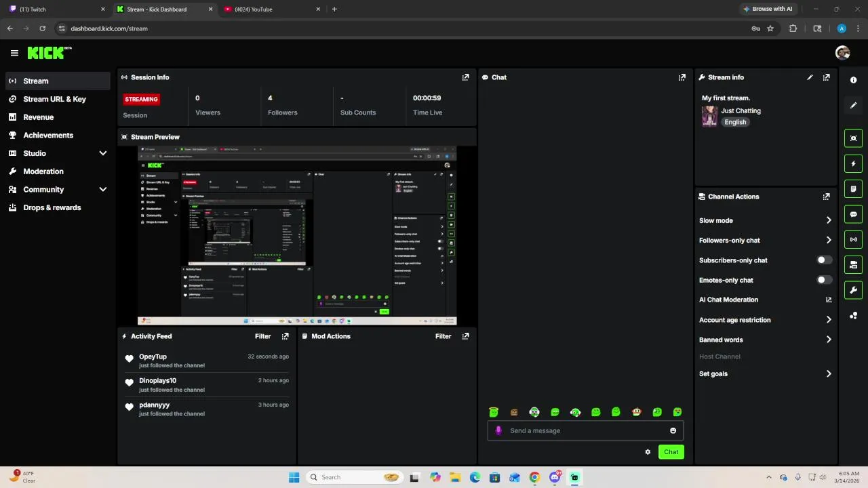
Task: Click the stream preview video
Action: 297,235
